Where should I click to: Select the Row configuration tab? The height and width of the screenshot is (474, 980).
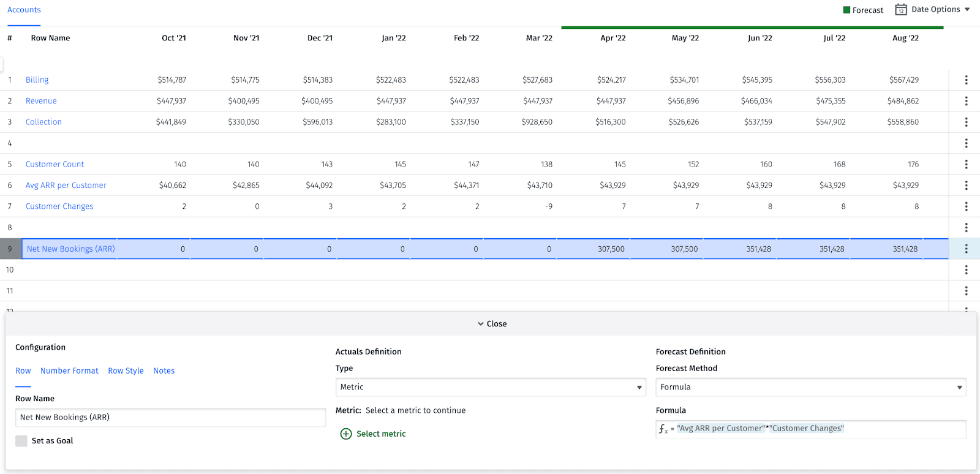tap(23, 371)
